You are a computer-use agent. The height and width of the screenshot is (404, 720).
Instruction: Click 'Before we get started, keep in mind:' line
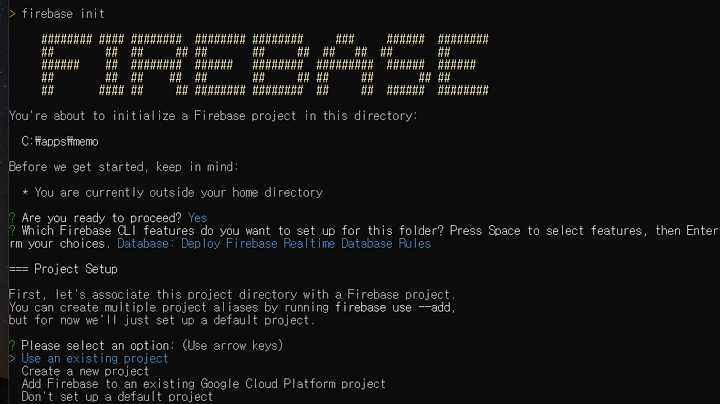[x=124, y=167]
